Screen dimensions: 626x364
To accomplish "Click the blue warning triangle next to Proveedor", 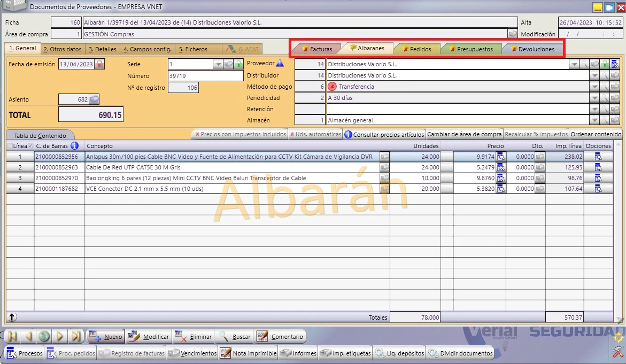I will [280, 63].
